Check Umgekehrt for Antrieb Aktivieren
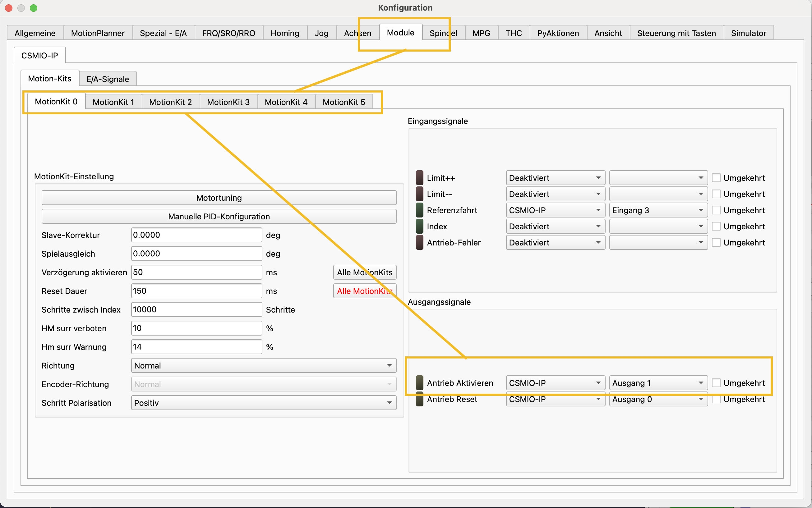 tap(716, 383)
